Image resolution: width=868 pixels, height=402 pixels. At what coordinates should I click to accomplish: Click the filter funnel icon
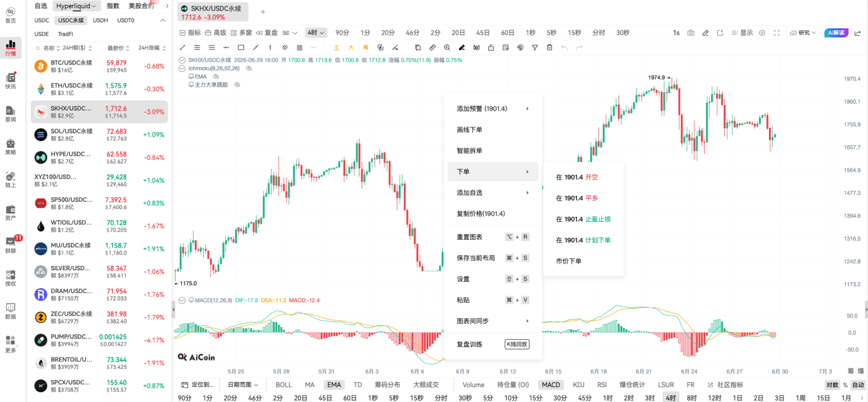tap(535, 47)
